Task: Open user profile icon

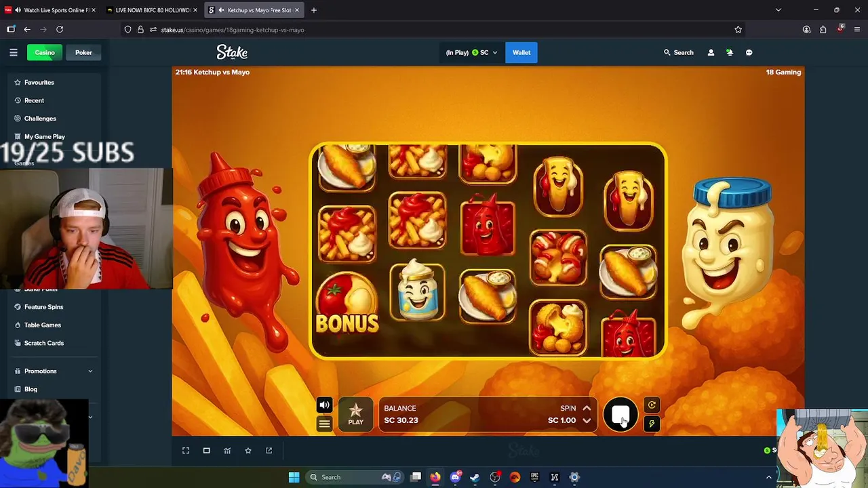Action: [711, 52]
